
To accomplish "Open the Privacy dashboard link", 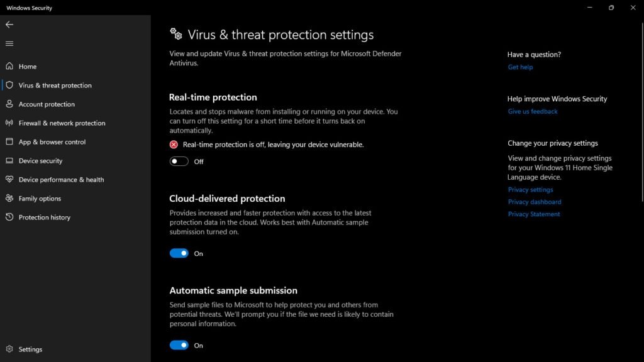I will click(x=534, y=201).
